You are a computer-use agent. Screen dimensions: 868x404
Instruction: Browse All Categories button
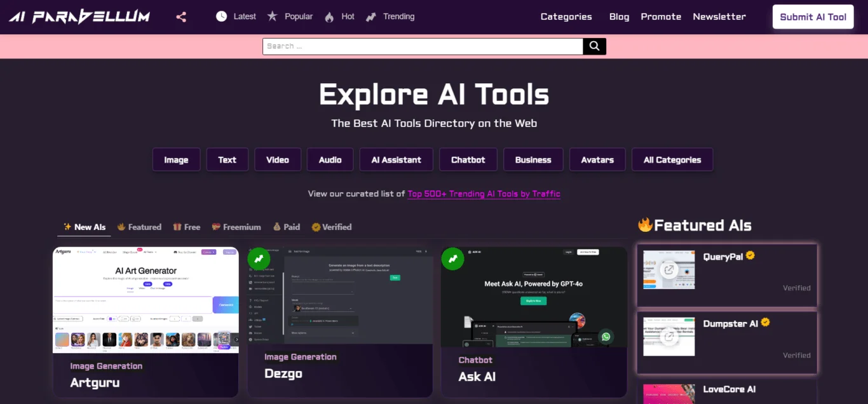click(672, 160)
